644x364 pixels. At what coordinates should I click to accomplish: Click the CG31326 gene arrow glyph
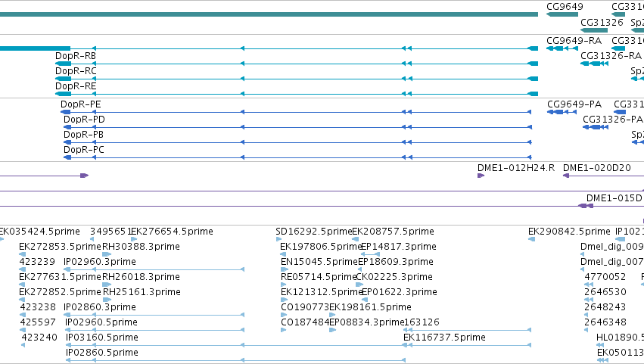[594, 30]
